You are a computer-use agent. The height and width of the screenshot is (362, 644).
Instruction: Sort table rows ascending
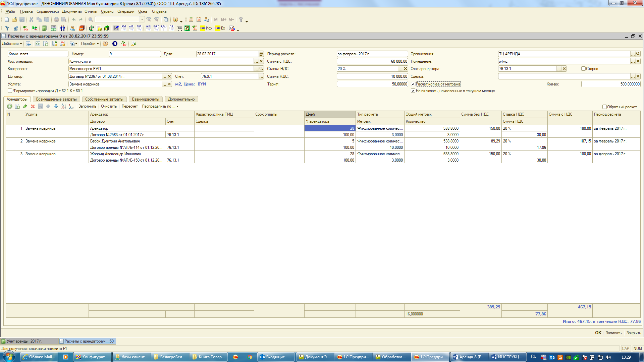click(63, 106)
